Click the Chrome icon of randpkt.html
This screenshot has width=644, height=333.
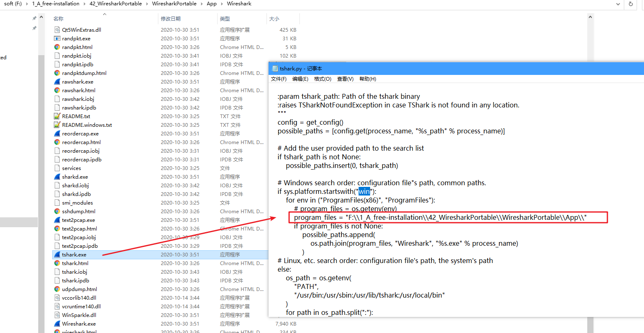point(57,47)
